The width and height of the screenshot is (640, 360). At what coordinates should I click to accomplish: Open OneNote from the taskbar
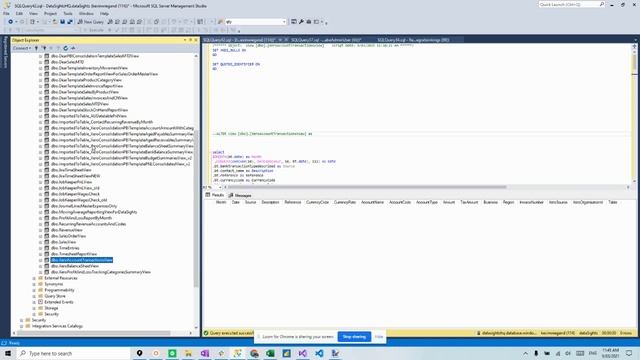pyautogui.click(x=205, y=353)
